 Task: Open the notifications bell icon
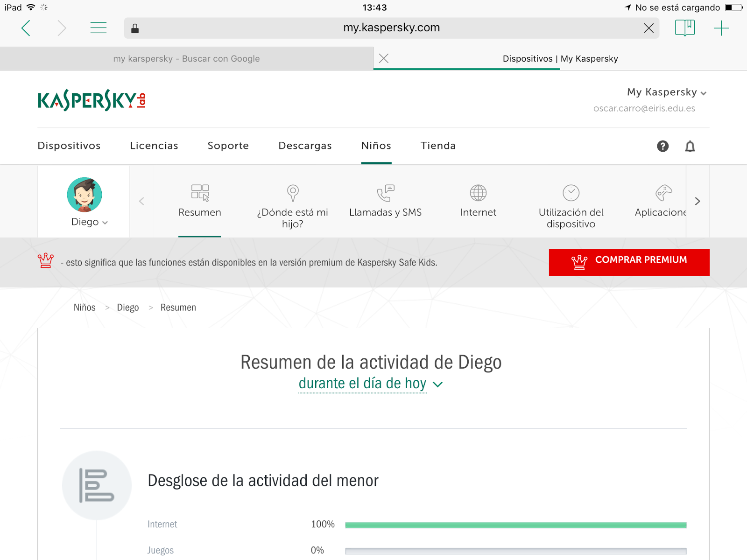[x=690, y=147]
